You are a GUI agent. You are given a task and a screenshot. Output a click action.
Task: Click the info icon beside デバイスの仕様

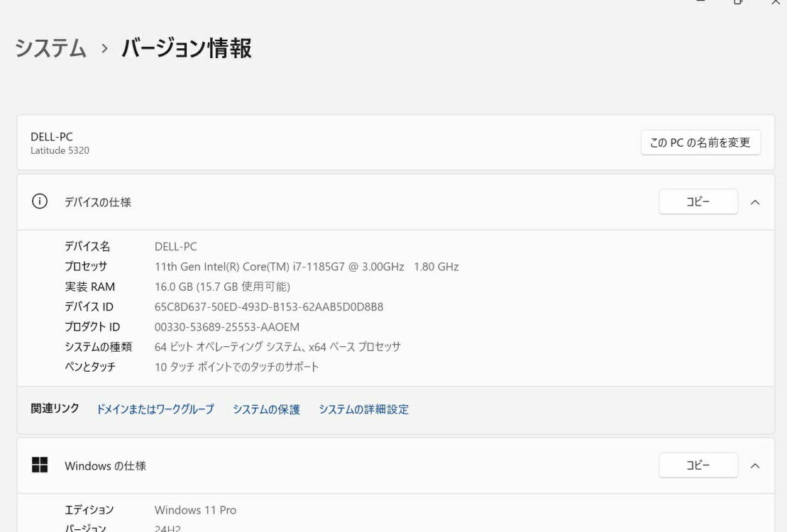(x=40, y=201)
